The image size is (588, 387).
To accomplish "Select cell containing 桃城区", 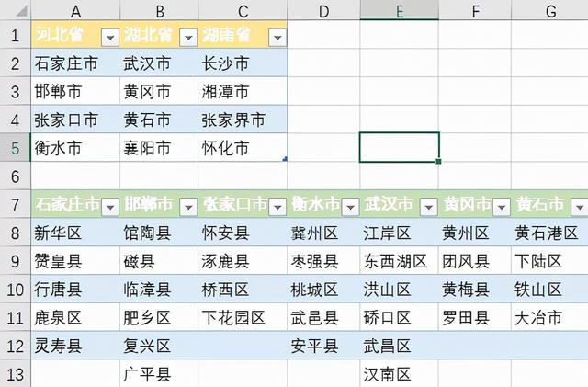I will pyautogui.click(x=323, y=289).
